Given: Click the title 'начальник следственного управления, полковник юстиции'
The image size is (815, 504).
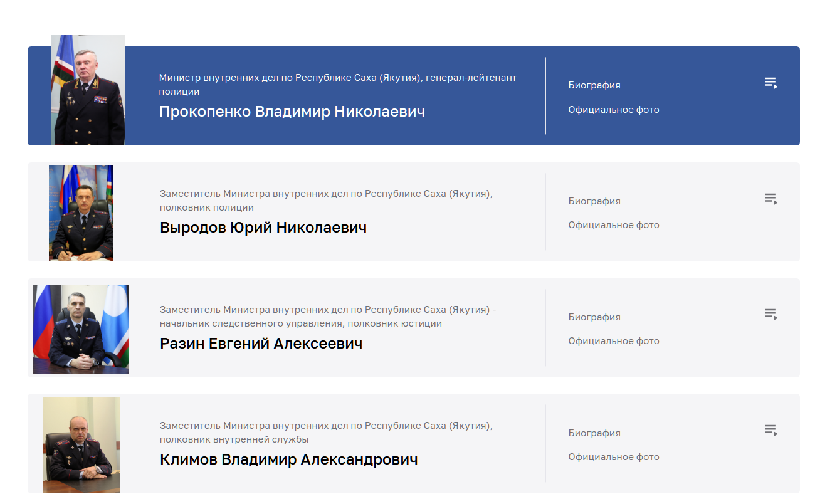Looking at the screenshot, I should pyautogui.click(x=301, y=323).
